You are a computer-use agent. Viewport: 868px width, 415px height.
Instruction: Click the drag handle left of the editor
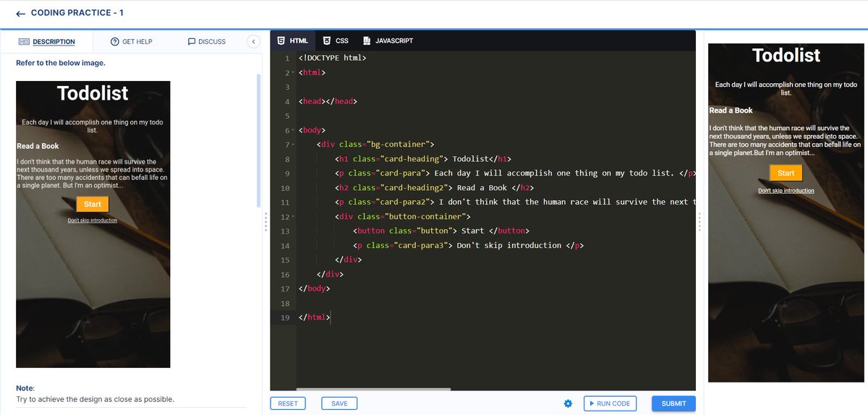point(266,222)
